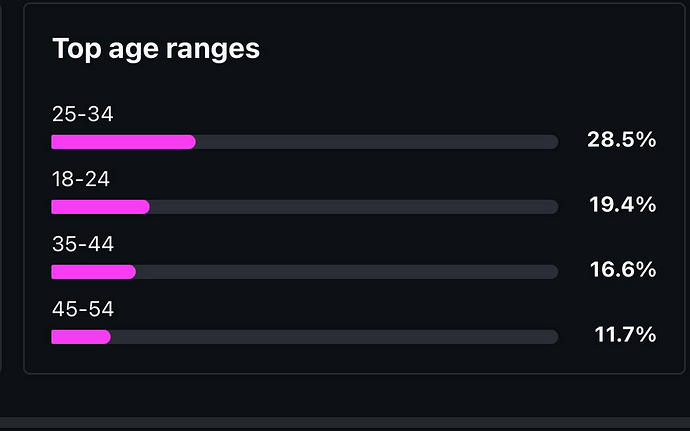This screenshot has width=690, height=431.
Task: Click the pink fill of the 35-44 bar
Action: pyautogui.click(x=93, y=272)
